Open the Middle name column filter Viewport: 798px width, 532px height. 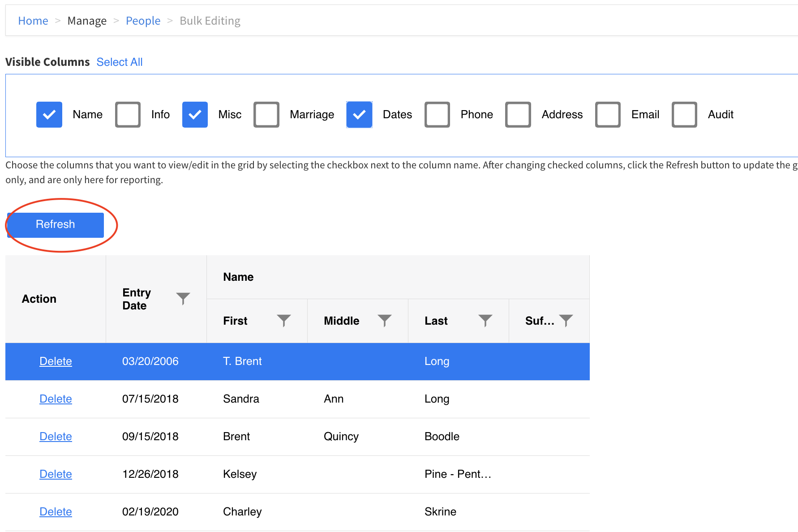[384, 321]
